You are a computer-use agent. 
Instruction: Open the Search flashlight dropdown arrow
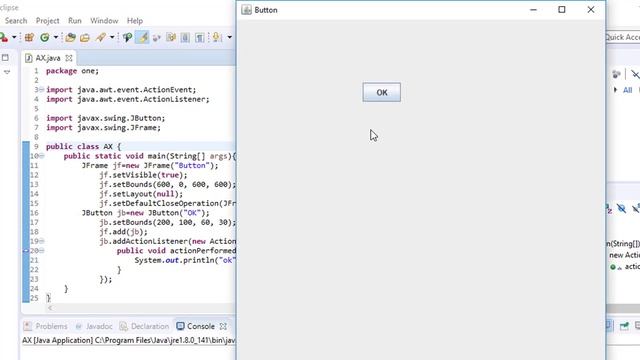click(112, 38)
